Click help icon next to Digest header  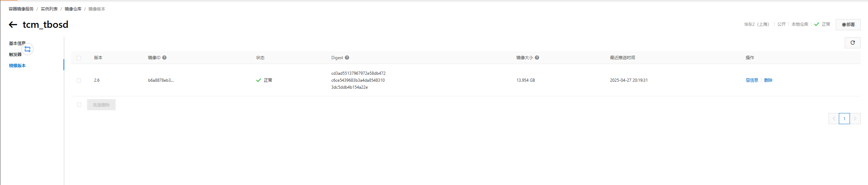(347, 58)
